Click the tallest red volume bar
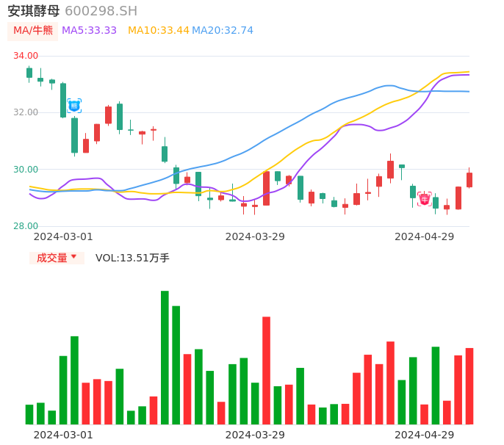Image resolution: width=504 pixels, height=445 pixels. click(x=266, y=370)
